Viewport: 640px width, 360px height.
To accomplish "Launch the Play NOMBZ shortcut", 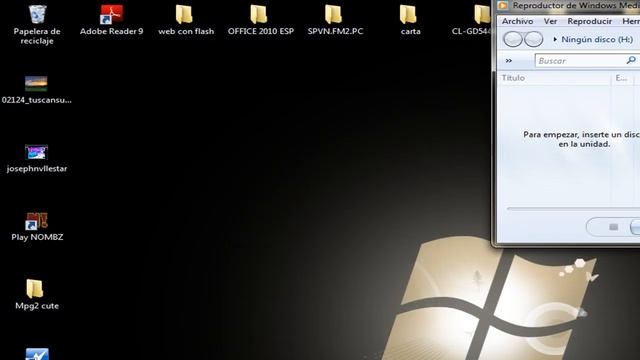I will [37, 227].
